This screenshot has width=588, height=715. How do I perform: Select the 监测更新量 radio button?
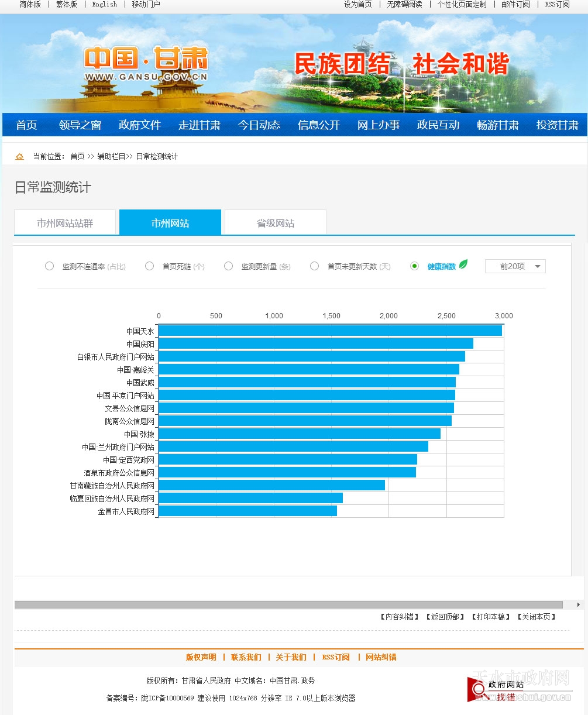tap(228, 266)
